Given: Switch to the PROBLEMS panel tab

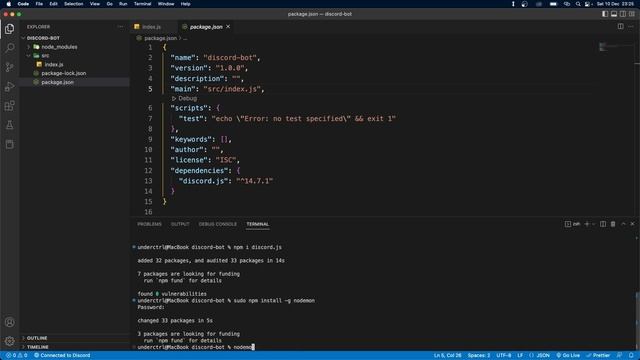Looking at the screenshot, I should pyautogui.click(x=149, y=224).
